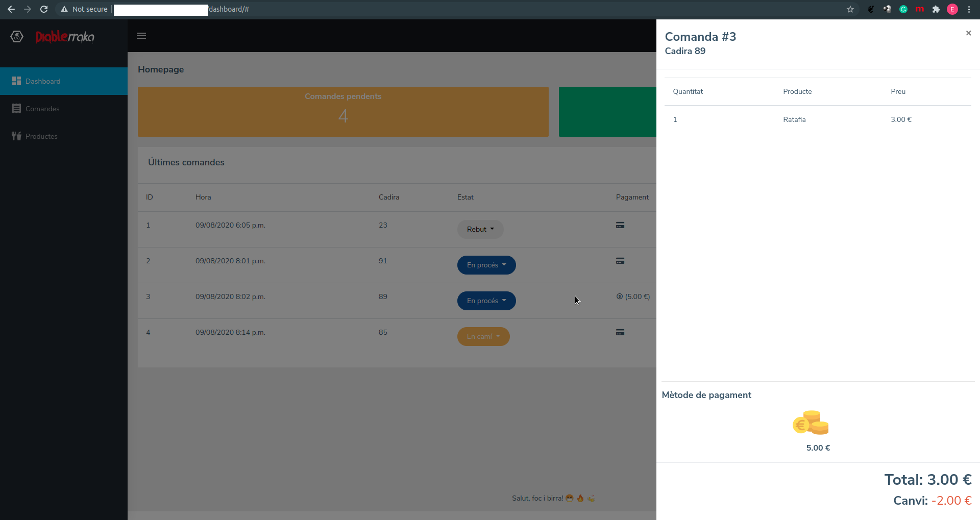
Task: Click the Estat column header
Action: click(x=465, y=197)
